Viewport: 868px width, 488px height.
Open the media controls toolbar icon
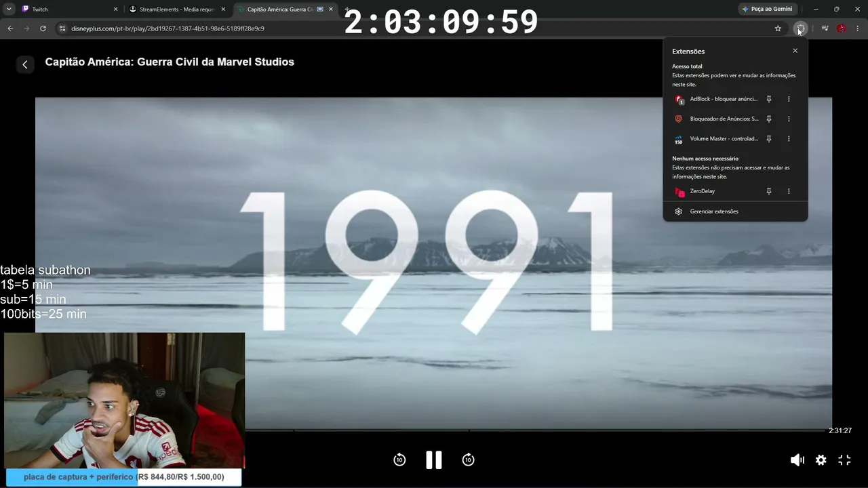pos(825,28)
